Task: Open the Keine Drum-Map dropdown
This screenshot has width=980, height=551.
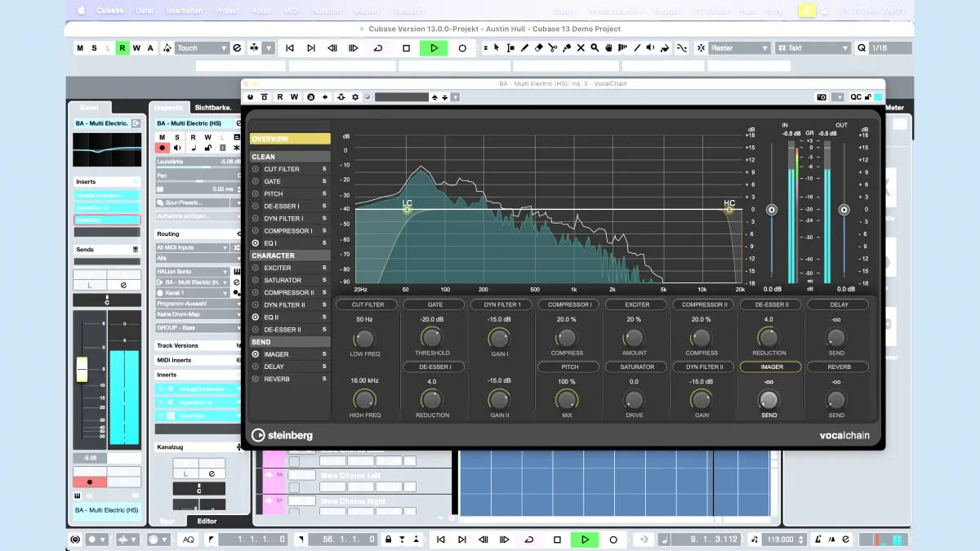Action: pos(198,313)
